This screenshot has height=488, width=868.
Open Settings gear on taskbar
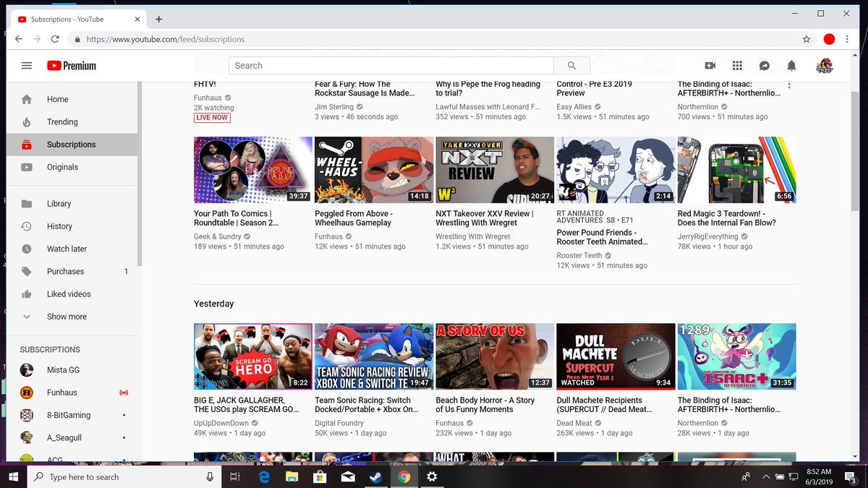(x=432, y=477)
